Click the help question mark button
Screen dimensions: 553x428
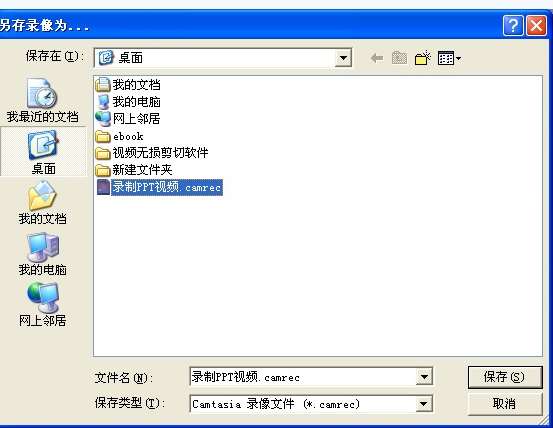pos(513,26)
